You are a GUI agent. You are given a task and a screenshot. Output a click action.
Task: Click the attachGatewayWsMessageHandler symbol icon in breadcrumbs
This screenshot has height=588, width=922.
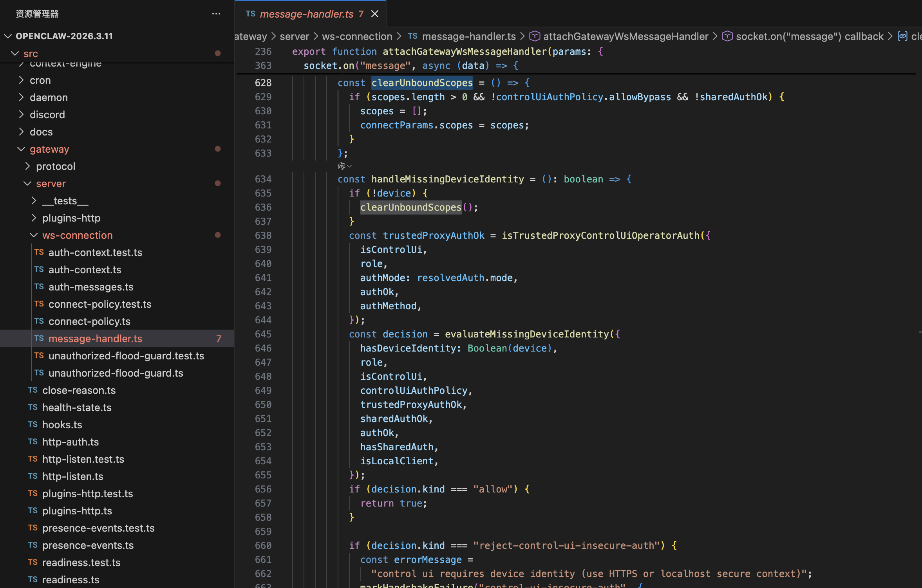coord(535,36)
